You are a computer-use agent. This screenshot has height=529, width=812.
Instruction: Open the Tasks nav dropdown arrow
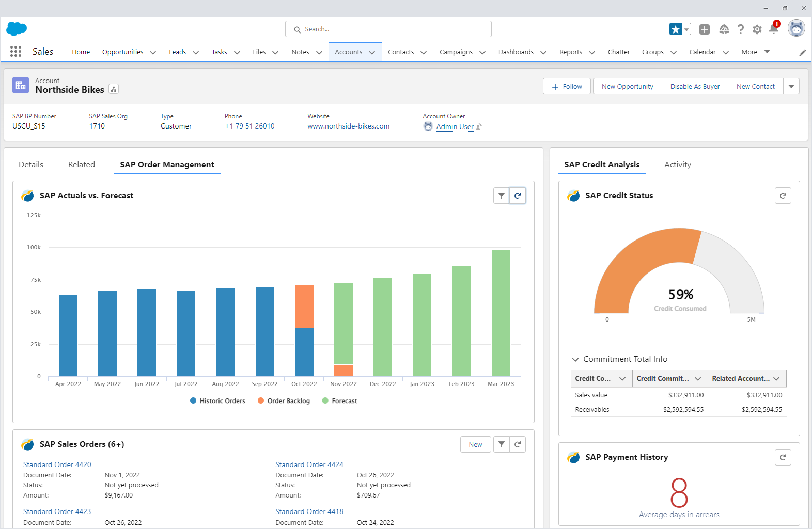point(237,52)
